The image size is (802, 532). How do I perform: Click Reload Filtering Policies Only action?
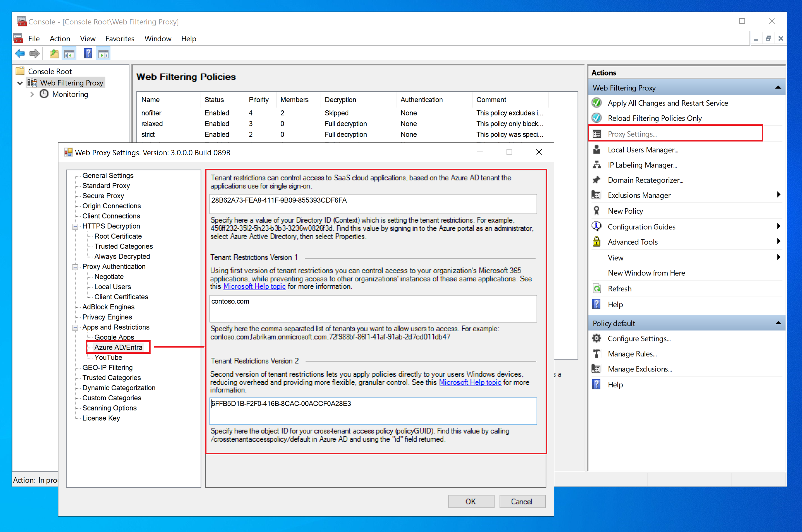(654, 118)
